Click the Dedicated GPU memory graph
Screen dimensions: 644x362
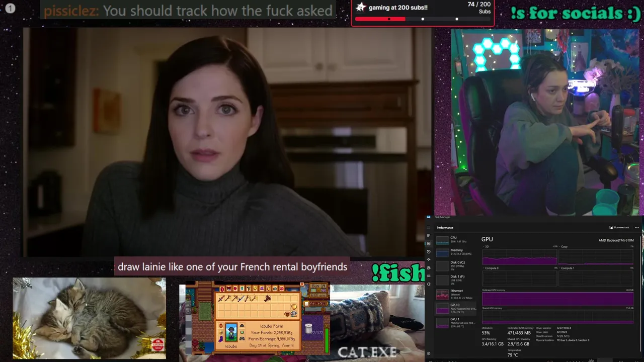557,299
